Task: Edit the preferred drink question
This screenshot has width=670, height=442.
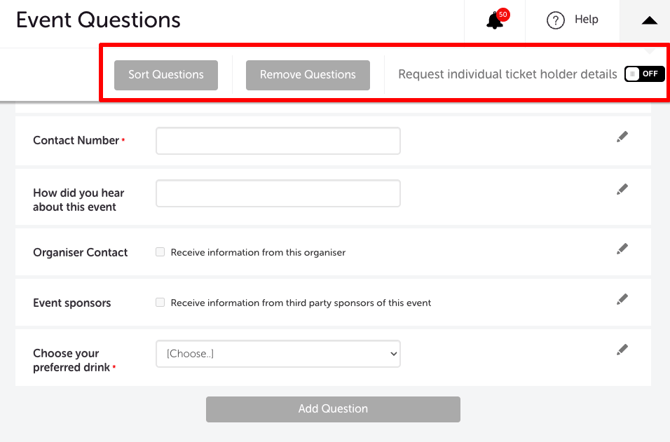Action: [x=622, y=350]
